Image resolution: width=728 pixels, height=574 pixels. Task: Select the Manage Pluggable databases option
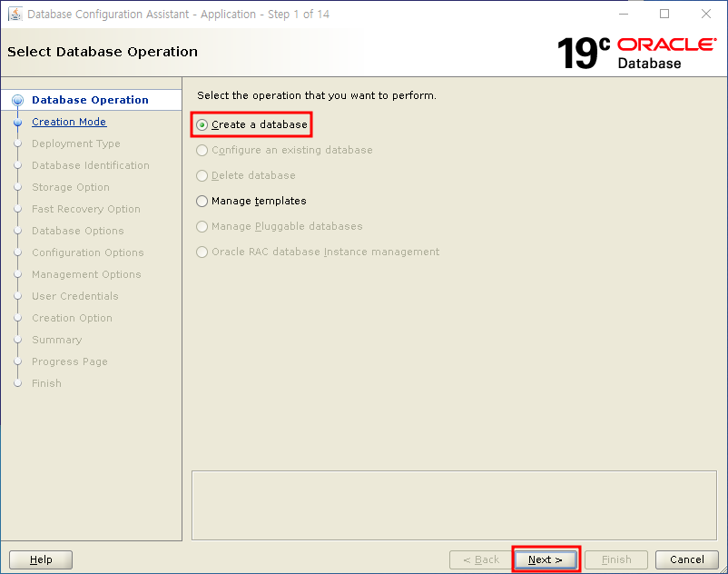coord(279,226)
